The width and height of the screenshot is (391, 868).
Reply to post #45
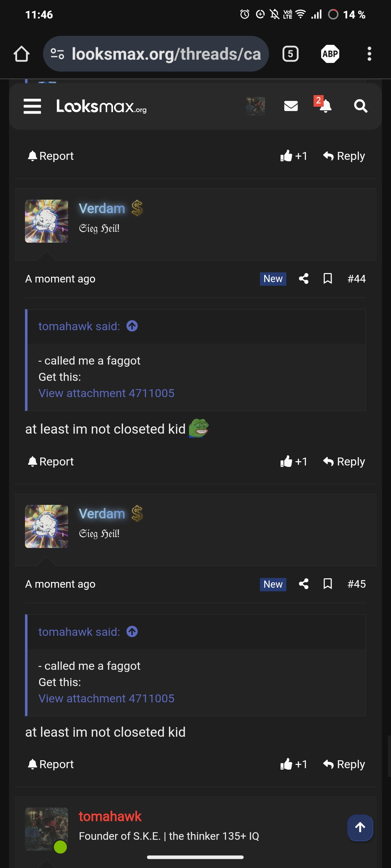343,764
